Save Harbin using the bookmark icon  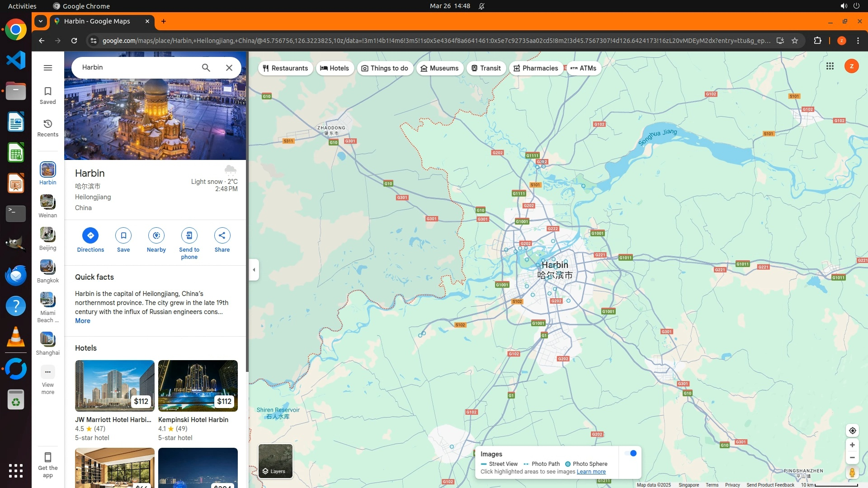[123, 235]
